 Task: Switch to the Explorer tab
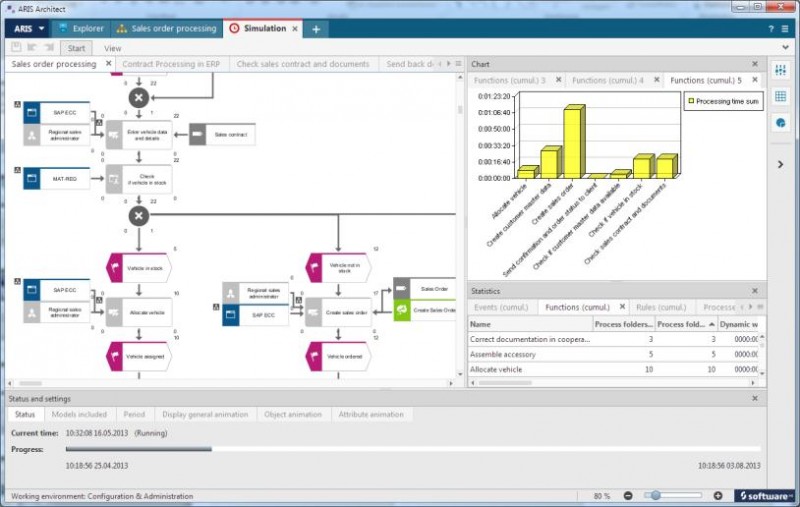pos(80,29)
